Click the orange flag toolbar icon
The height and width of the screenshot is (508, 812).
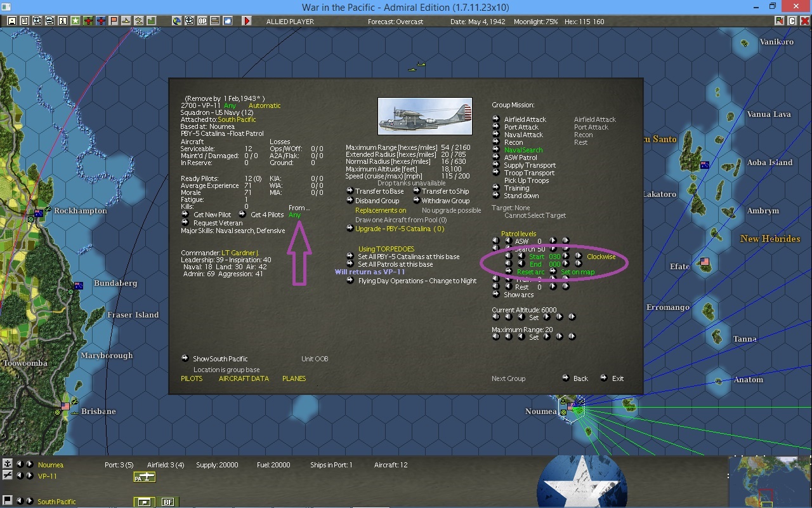click(x=114, y=21)
